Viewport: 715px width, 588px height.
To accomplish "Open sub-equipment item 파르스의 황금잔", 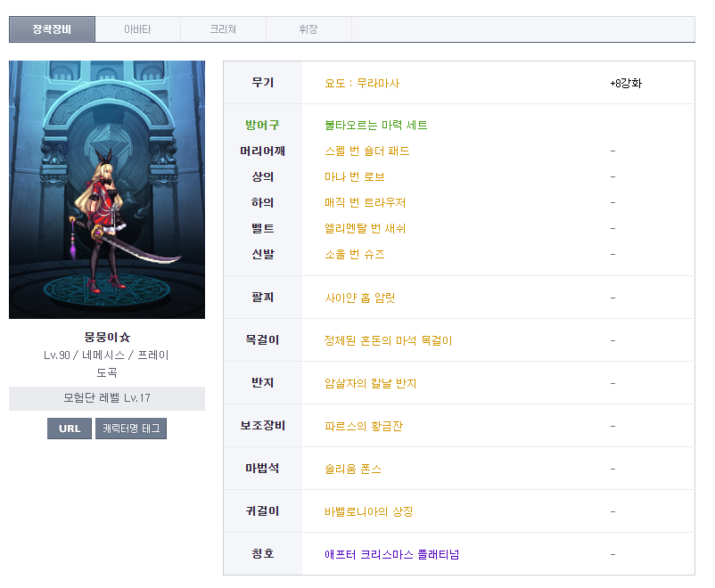I will click(x=364, y=426).
